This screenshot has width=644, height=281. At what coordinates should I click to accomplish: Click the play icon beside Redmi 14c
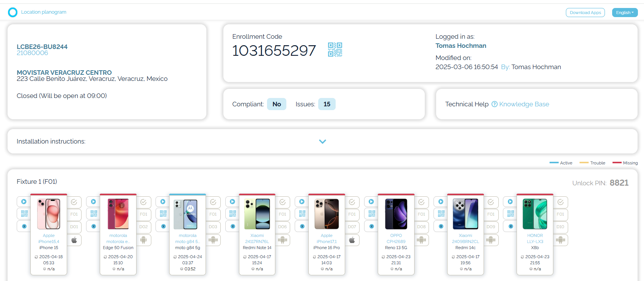pos(441,202)
